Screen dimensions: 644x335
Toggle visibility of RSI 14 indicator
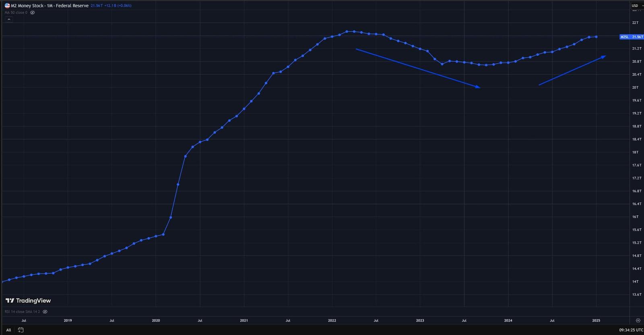[45, 312]
